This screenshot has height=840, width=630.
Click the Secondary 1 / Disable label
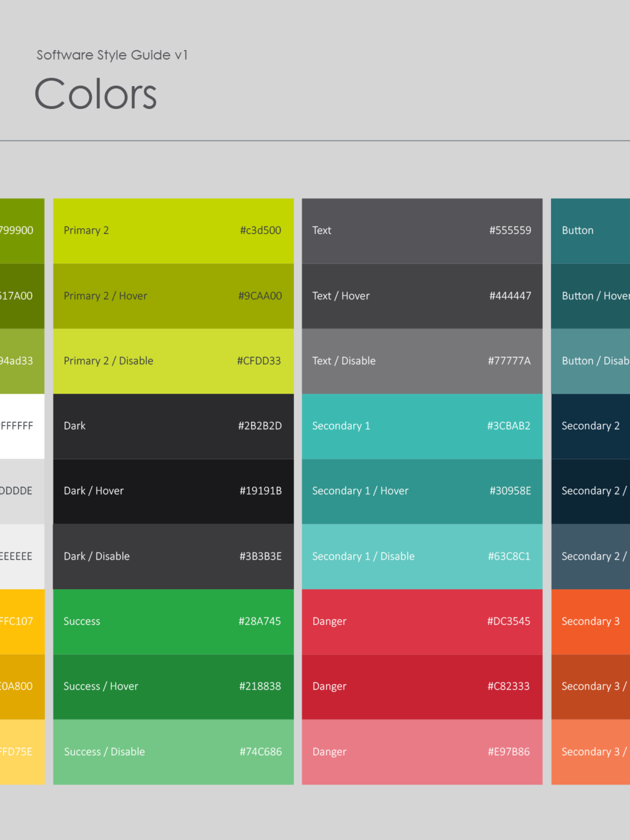363,556
